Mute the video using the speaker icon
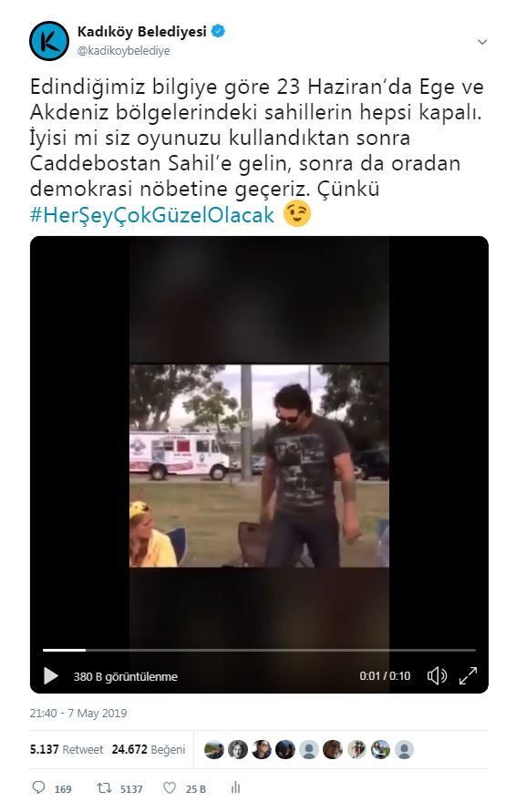 (x=437, y=676)
